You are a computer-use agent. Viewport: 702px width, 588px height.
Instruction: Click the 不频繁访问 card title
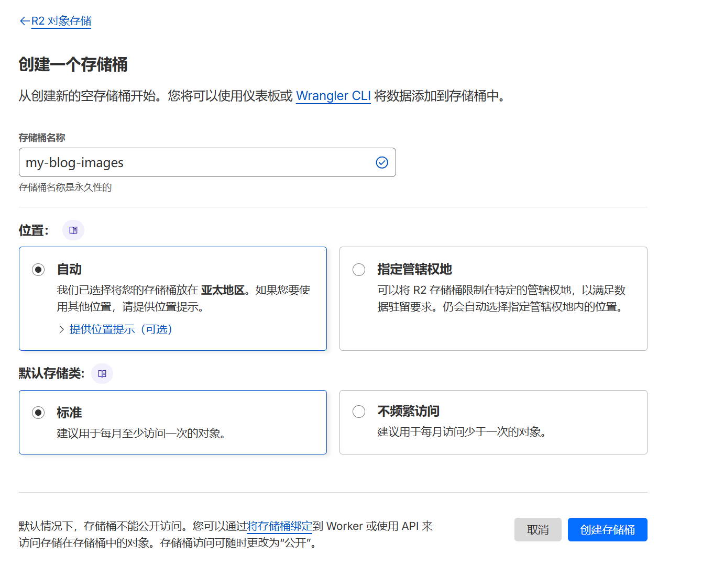[408, 412]
